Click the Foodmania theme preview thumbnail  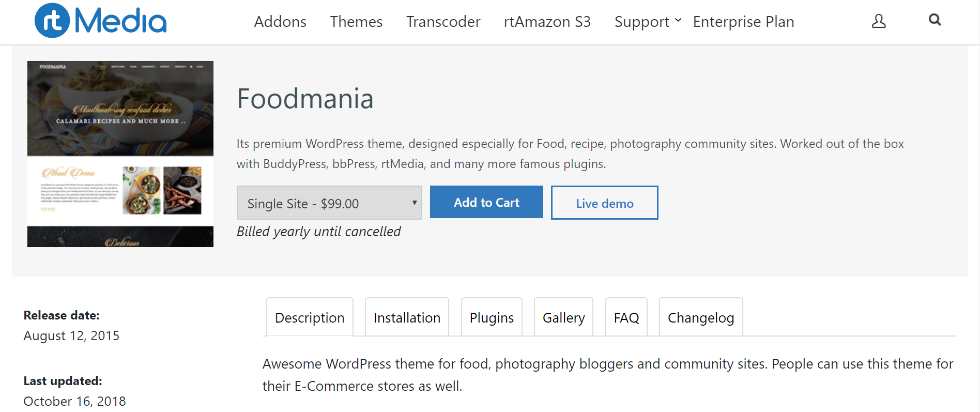click(120, 154)
